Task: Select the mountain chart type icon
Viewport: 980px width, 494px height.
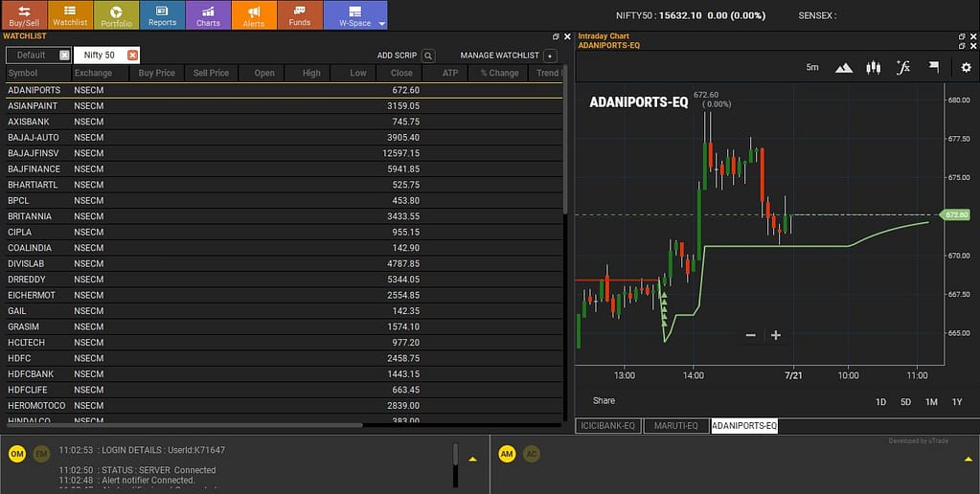Action: tap(844, 67)
